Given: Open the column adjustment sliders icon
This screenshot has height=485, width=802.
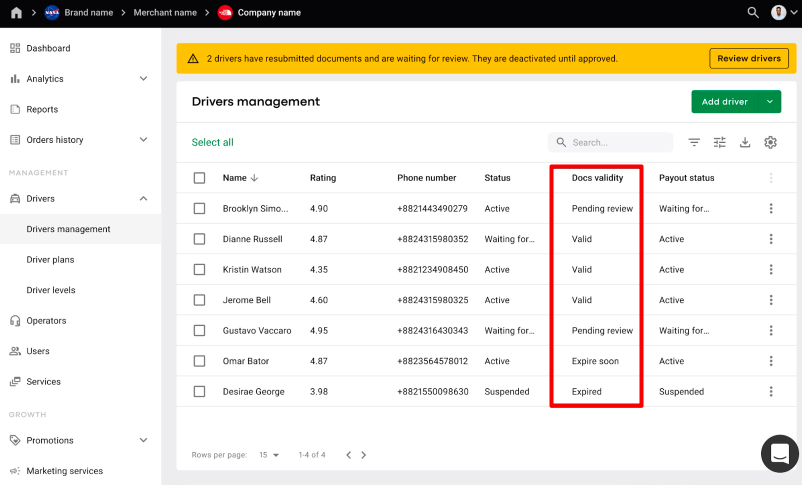Looking at the screenshot, I should pos(720,143).
